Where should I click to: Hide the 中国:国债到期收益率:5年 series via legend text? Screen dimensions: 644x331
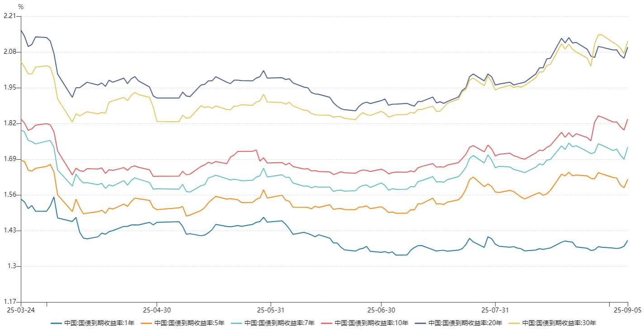click(189, 323)
